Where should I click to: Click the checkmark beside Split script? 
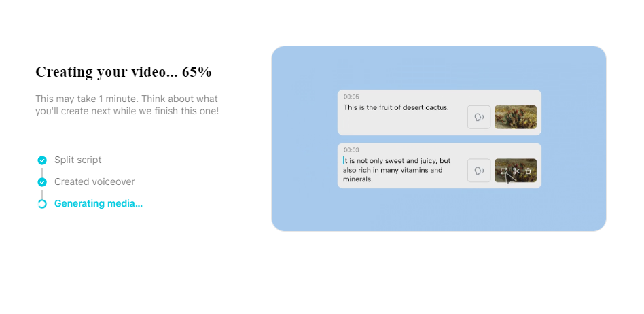coord(42,160)
